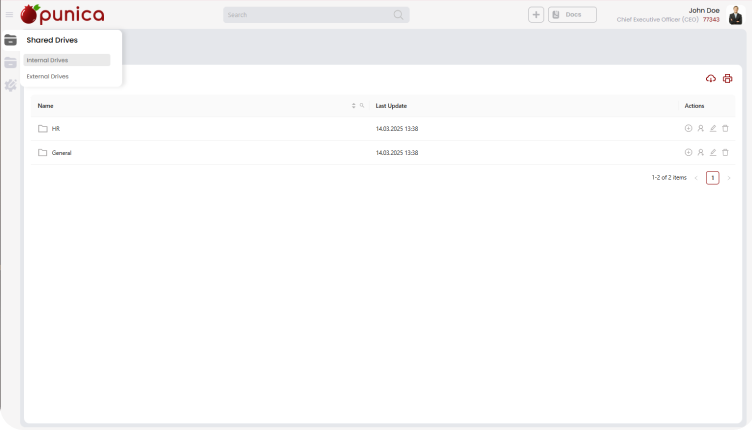Click the Actions column header
Image resolution: width=752 pixels, height=430 pixels.
[x=694, y=106]
